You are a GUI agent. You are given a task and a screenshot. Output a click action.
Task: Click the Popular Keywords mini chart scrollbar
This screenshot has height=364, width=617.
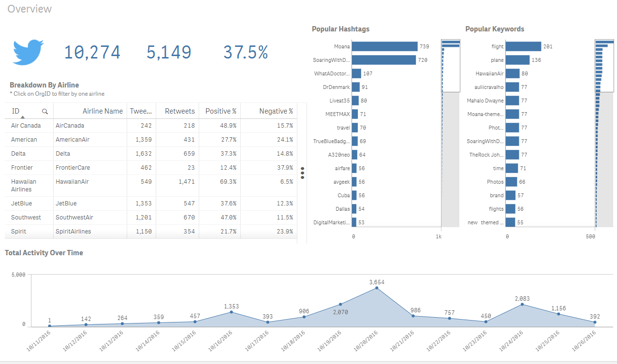tap(604, 65)
